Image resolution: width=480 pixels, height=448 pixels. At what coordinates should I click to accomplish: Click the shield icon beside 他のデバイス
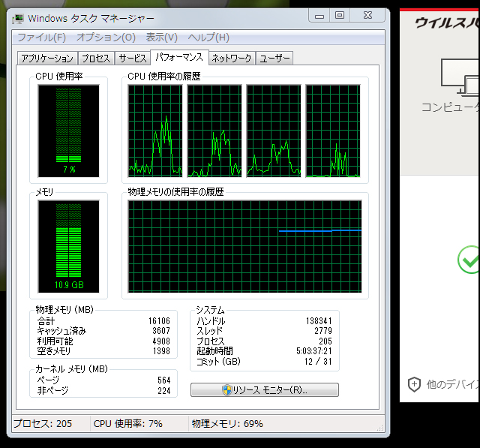[x=414, y=384]
